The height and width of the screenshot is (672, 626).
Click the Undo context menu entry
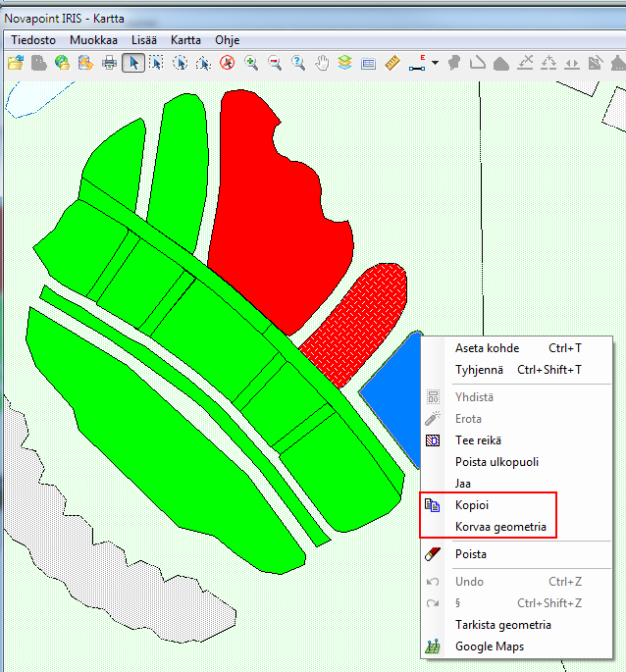517,582
